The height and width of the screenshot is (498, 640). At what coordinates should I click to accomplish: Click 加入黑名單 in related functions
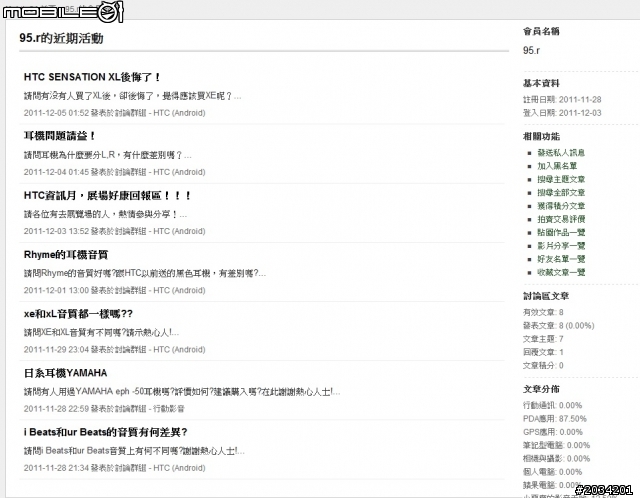[x=557, y=166]
